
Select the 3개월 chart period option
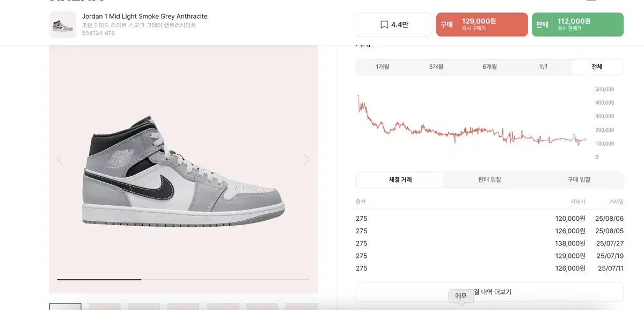[x=435, y=67]
